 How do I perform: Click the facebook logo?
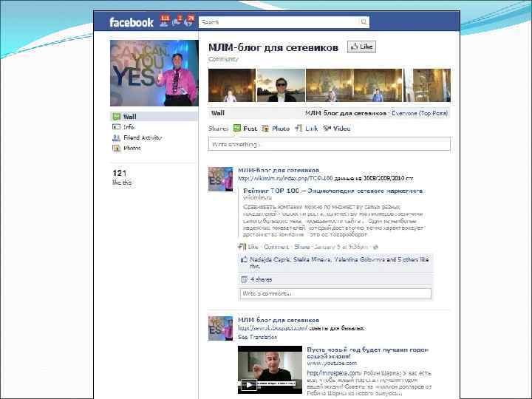132,22
